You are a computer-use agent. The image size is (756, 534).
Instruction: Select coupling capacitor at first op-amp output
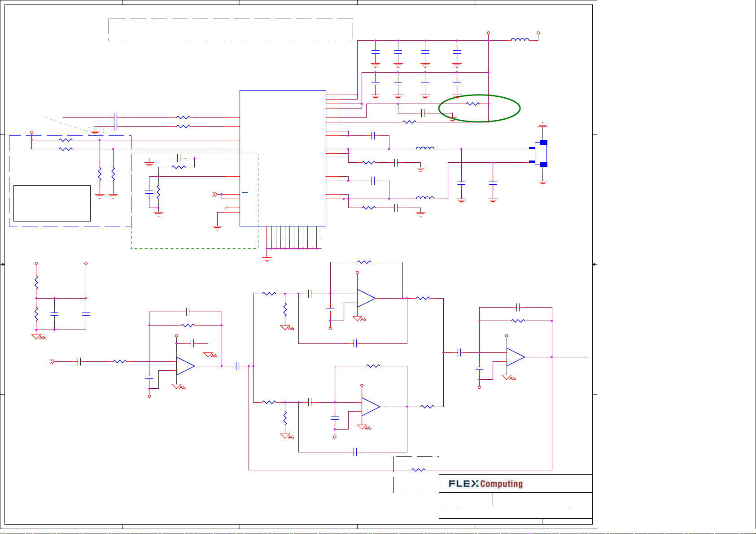point(238,366)
